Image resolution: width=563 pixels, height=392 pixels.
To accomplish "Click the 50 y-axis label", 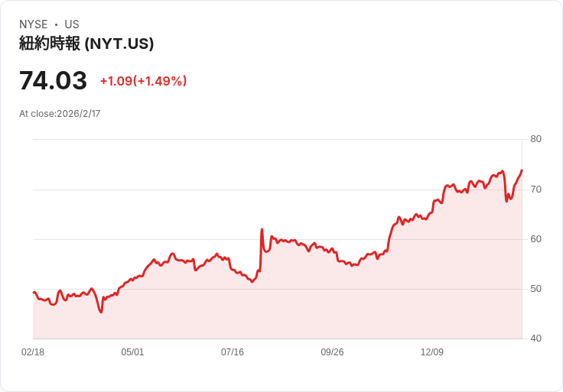I will click(535, 289).
